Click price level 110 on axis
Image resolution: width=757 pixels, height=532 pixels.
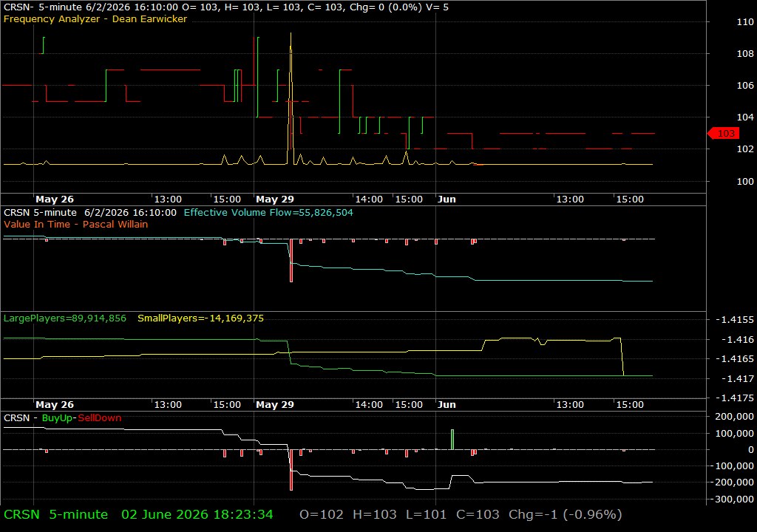(745, 21)
